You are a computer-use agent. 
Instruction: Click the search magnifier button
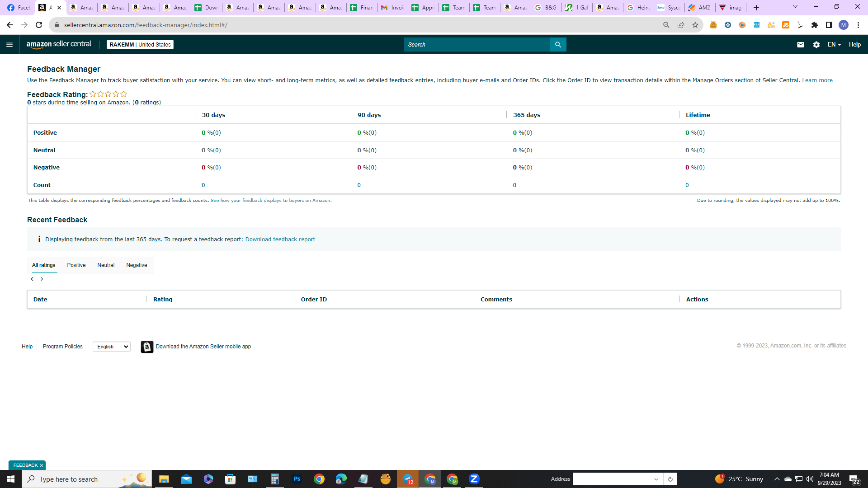pos(558,45)
